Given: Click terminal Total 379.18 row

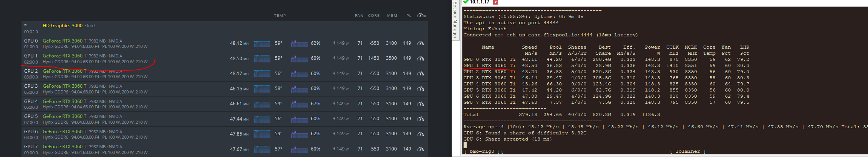Looking at the screenshot, I should click(562, 114).
